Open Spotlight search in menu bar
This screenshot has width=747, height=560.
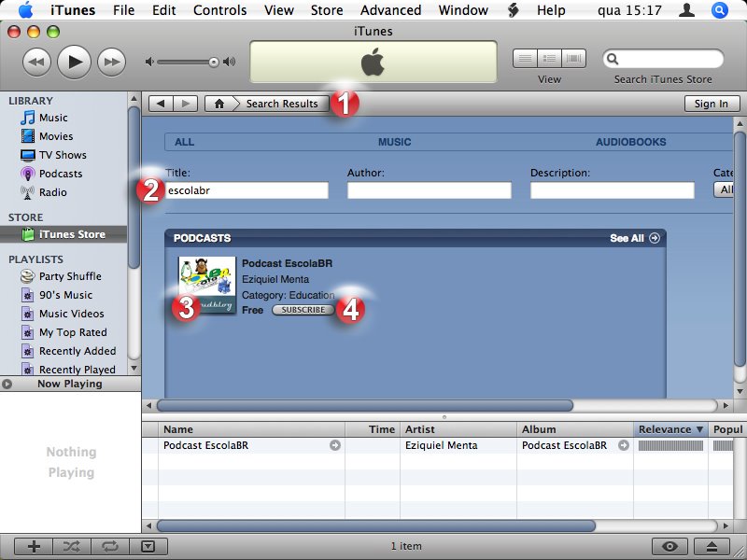click(x=719, y=10)
